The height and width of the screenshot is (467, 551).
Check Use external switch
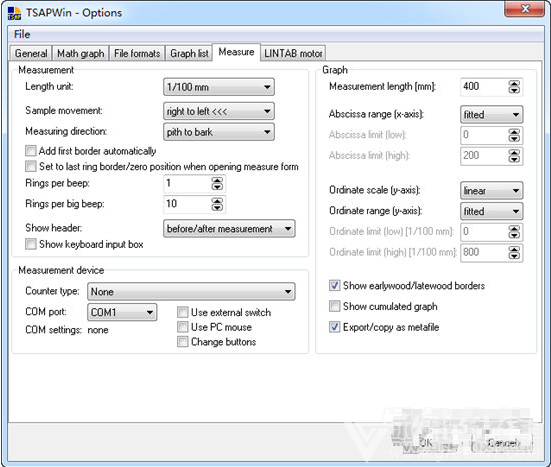[182, 312]
